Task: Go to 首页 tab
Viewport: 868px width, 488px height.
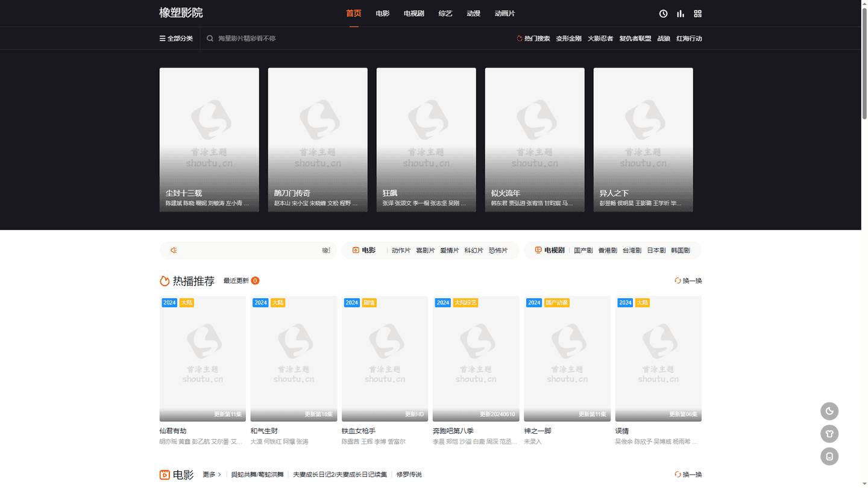Action: tap(354, 13)
